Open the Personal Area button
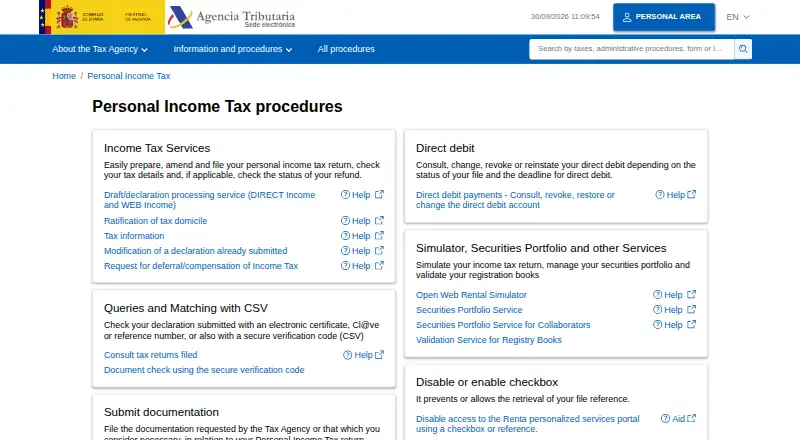Viewport: 800px width, 440px height. click(664, 17)
